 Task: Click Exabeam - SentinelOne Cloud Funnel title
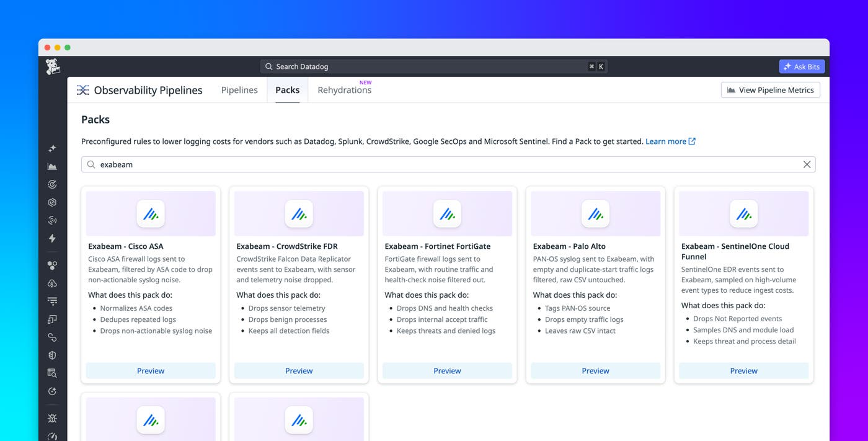(x=735, y=251)
